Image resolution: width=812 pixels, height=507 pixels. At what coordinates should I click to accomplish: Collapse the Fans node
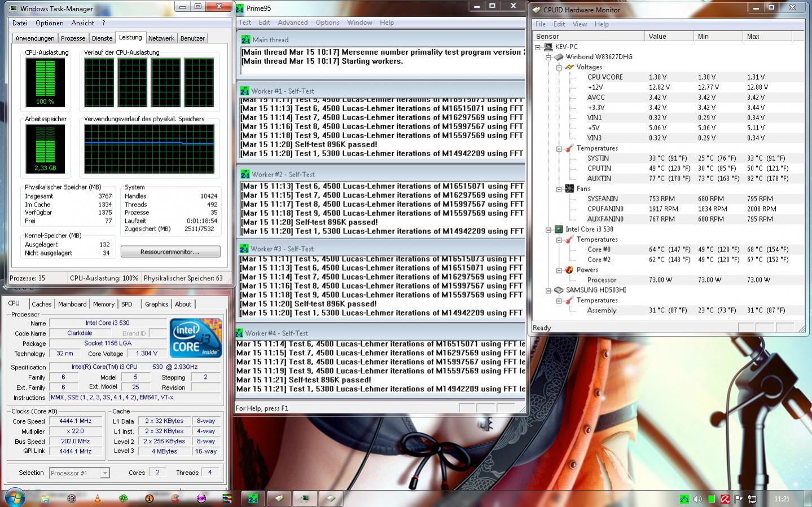[x=559, y=189]
